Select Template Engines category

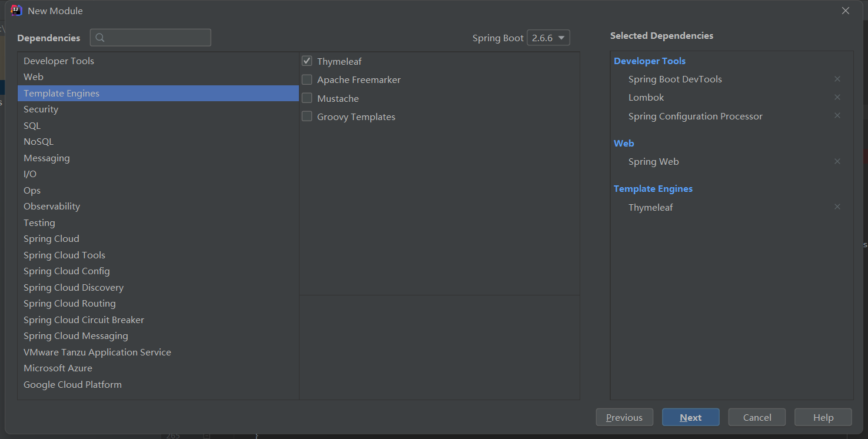tap(158, 93)
